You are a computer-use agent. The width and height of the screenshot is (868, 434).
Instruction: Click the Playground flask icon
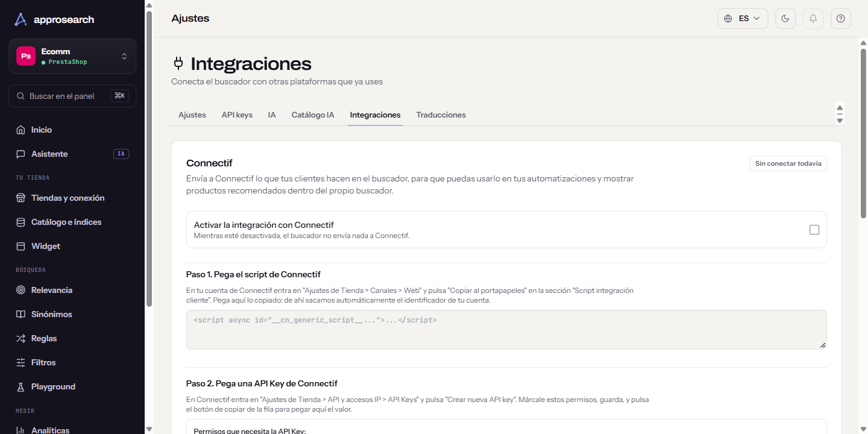point(20,386)
